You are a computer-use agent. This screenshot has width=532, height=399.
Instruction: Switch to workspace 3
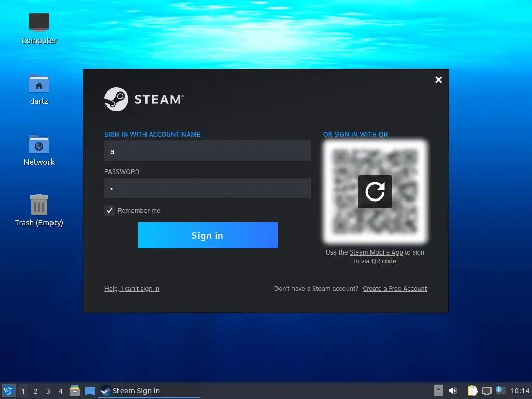48,391
